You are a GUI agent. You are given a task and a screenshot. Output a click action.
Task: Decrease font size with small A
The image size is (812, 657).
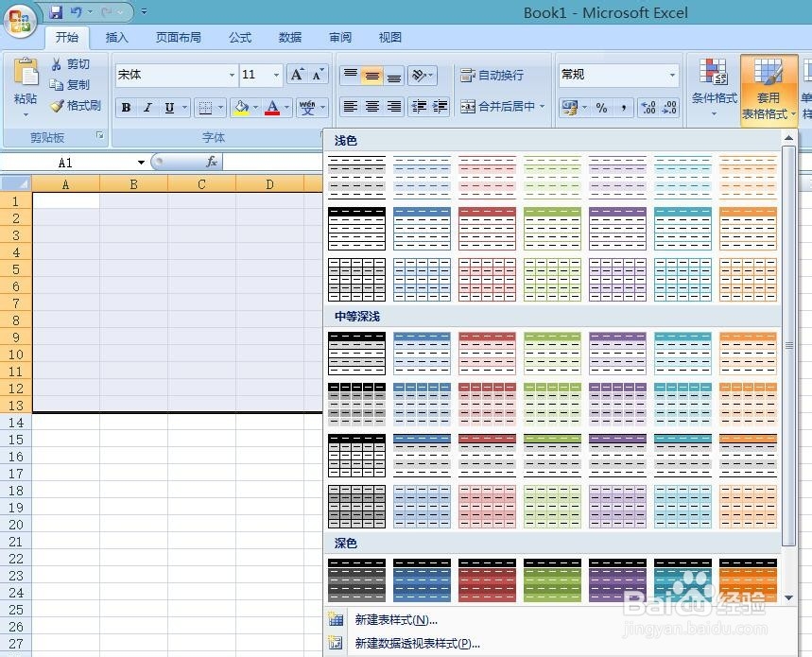coord(317,75)
